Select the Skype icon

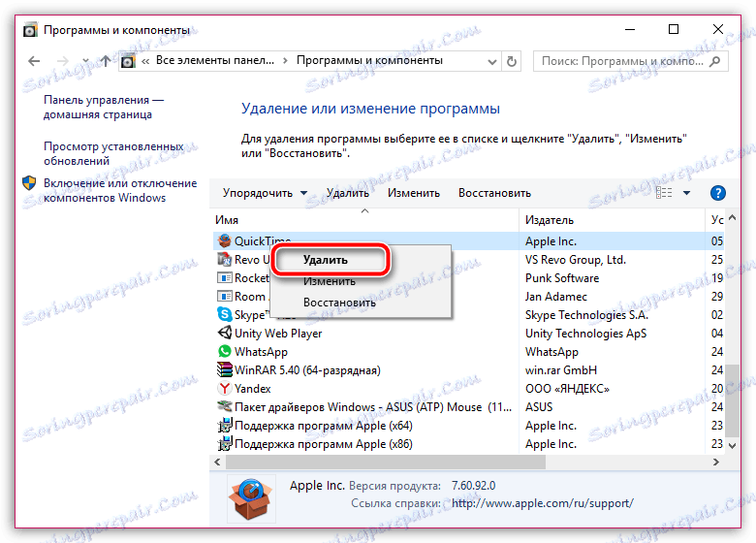225,314
